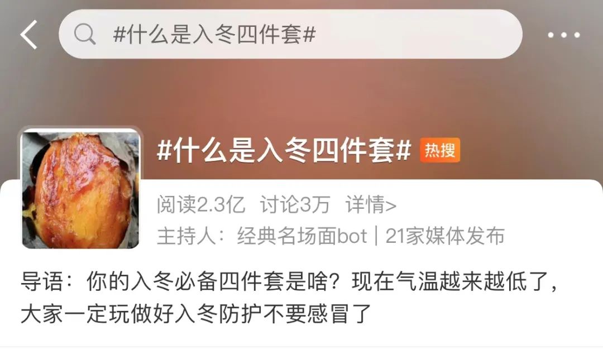Expand 详情> topic details
Viewport: 603px width, 364px height.
(371, 204)
